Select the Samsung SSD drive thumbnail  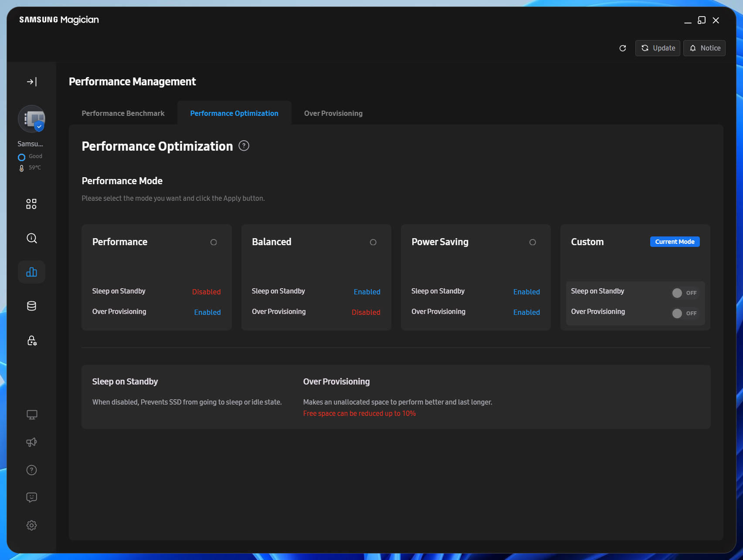point(32,119)
